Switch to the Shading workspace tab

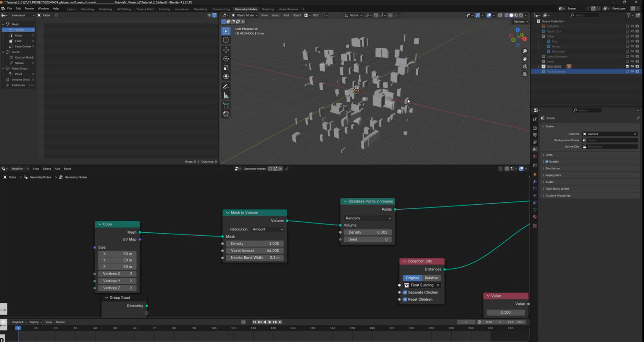164,9
